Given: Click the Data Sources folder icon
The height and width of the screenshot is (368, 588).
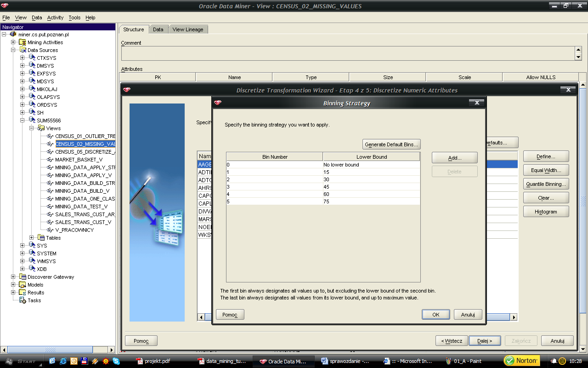Looking at the screenshot, I should click(x=23, y=50).
